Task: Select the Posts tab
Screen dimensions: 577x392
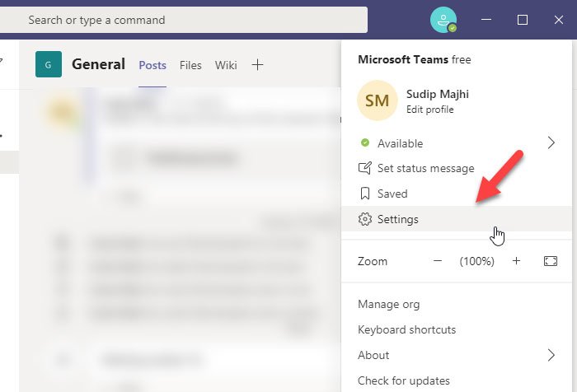Action: (152, 65)
